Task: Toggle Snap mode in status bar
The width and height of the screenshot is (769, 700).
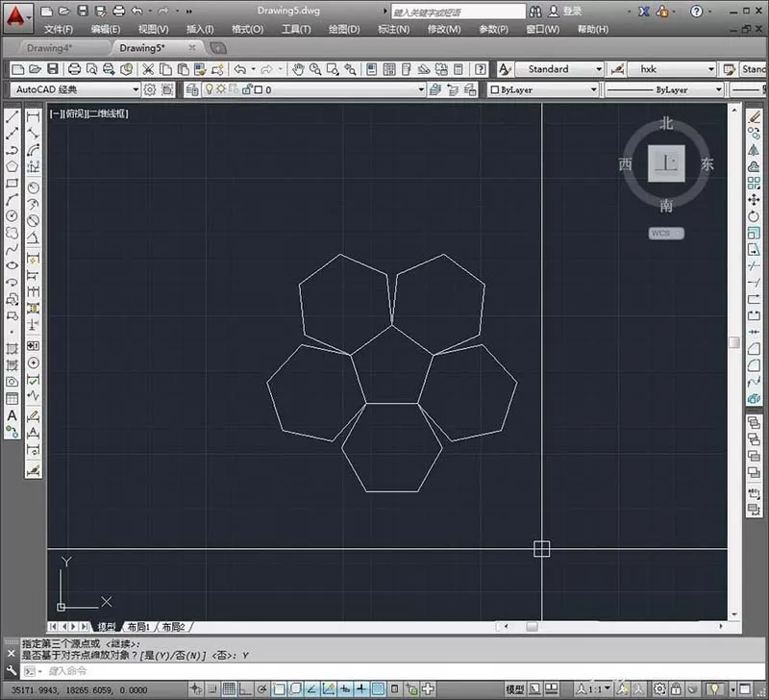Action: (211, 689)
